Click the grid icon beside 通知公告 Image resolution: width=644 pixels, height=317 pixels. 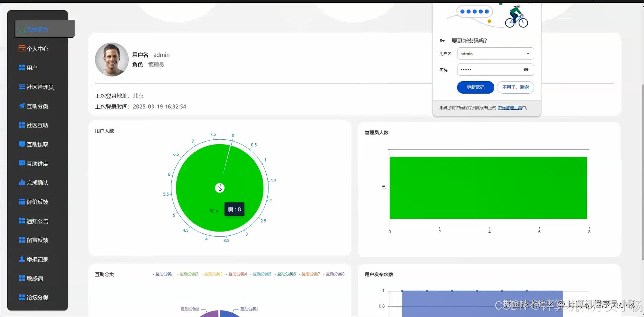[x=22, y=221]
